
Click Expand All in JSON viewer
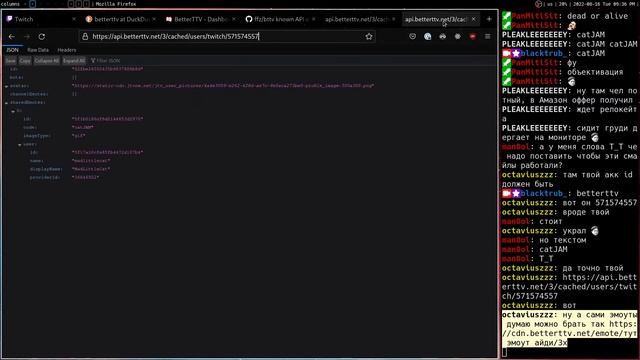tap(74, 60)
